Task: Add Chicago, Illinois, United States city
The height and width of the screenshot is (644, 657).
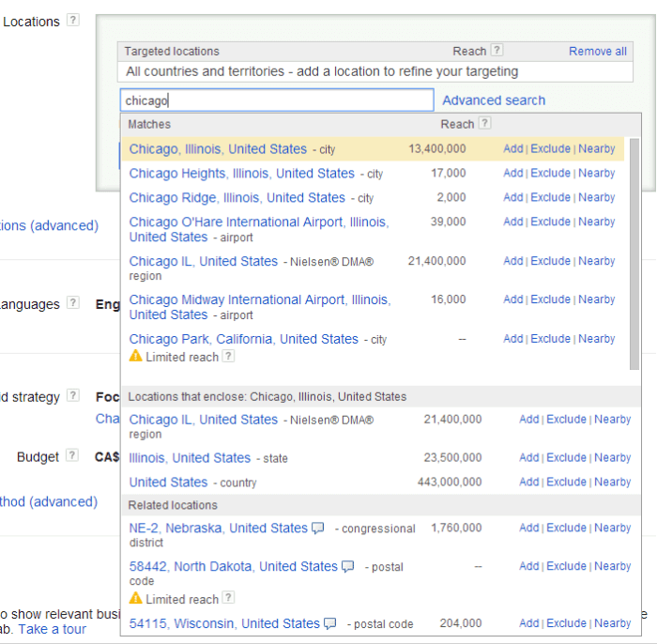Action: click(512, 149)
